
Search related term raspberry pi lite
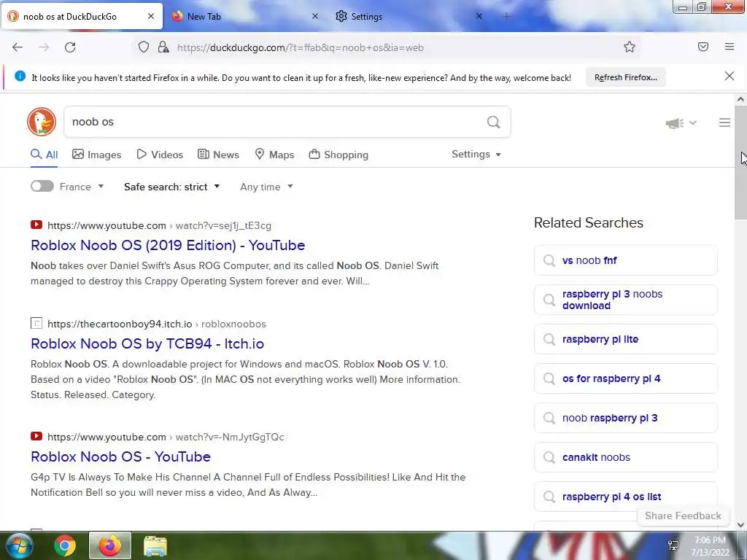[625, 340]
